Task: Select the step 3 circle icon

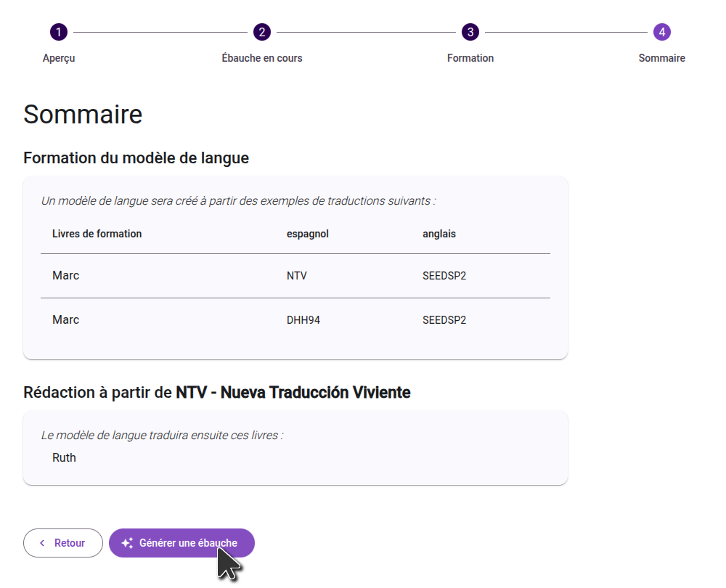Action: tap(470, 32)
